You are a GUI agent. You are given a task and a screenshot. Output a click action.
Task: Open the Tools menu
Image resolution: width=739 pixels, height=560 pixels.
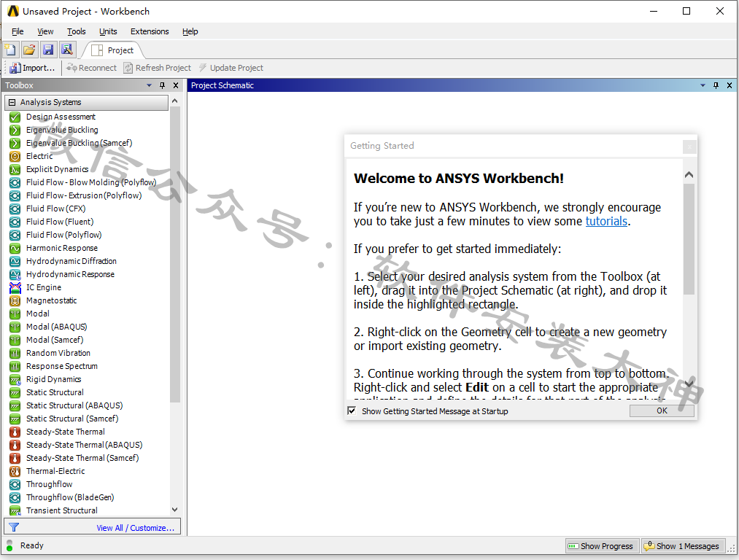[x=77, y=31]
